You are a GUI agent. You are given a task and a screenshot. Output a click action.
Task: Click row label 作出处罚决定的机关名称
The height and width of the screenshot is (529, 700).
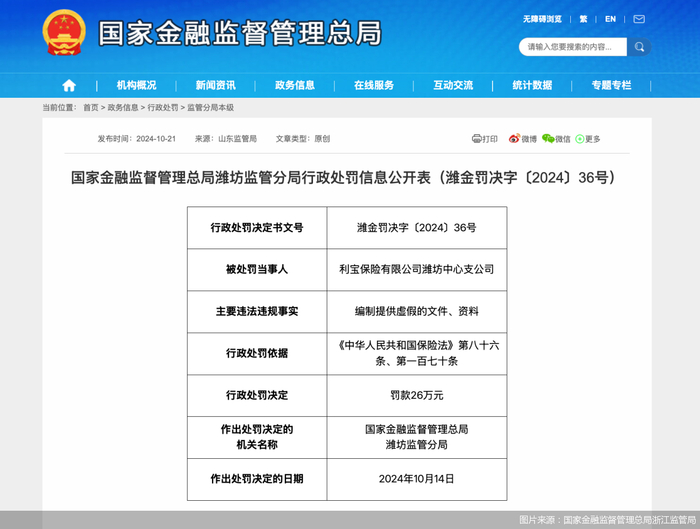(x=257, y=437)
